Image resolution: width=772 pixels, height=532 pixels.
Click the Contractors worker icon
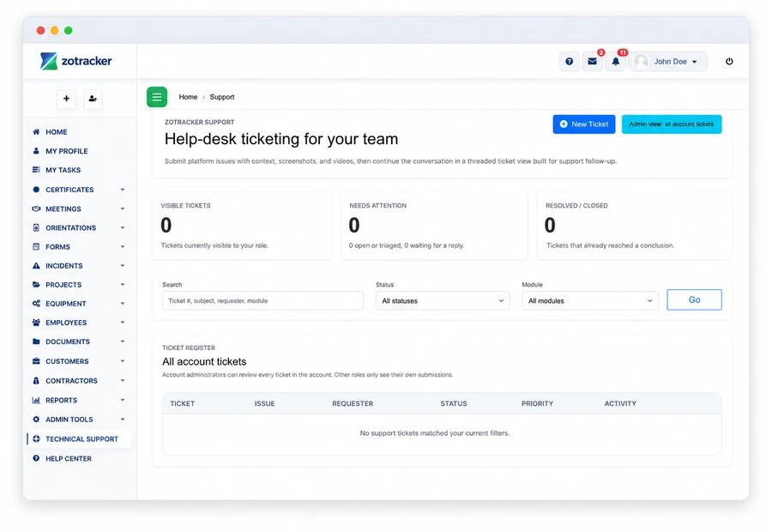[x=36, y=381]
